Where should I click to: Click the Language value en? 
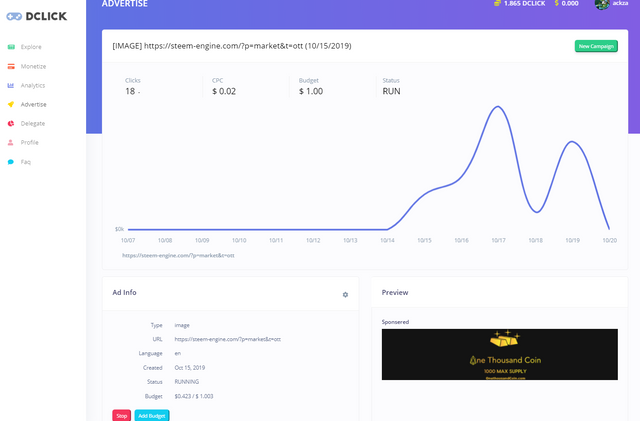pyautogui.click(x=178, y=354)
